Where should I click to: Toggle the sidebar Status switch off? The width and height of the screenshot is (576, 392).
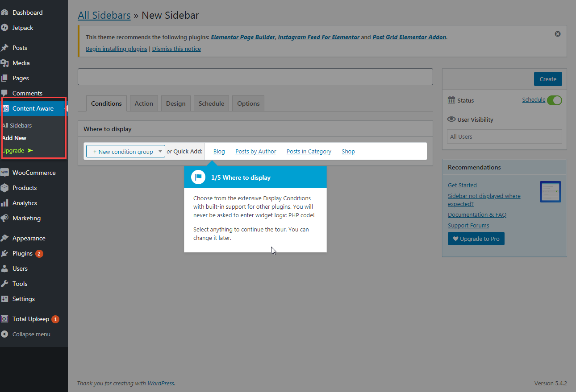(555, 100)
